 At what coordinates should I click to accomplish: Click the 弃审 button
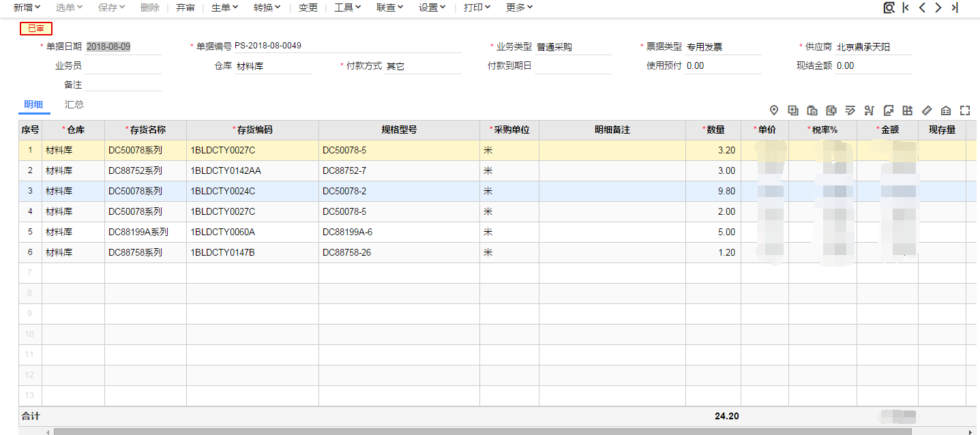[x=185, y=7]
